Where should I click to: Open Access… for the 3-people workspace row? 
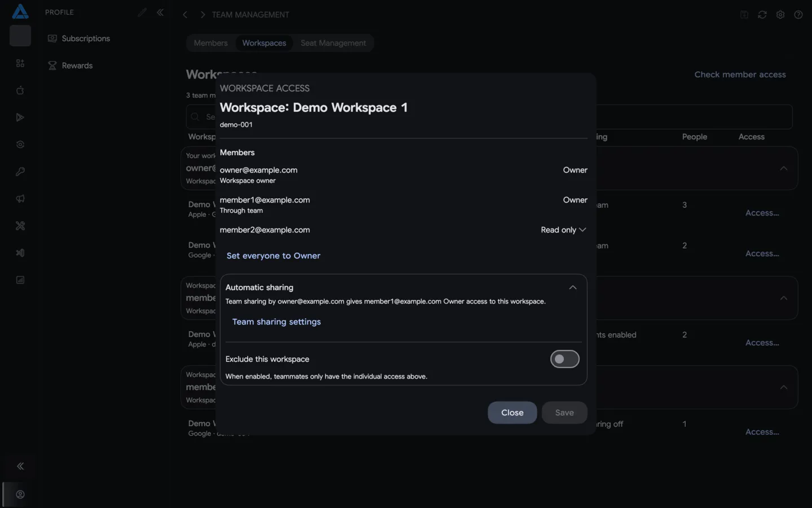(762, 213)
